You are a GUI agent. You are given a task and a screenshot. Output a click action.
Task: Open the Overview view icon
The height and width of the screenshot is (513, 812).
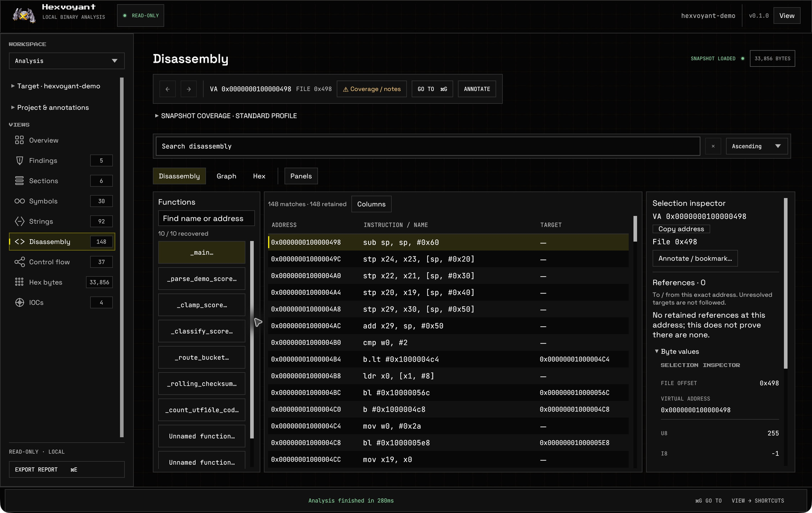19,140
